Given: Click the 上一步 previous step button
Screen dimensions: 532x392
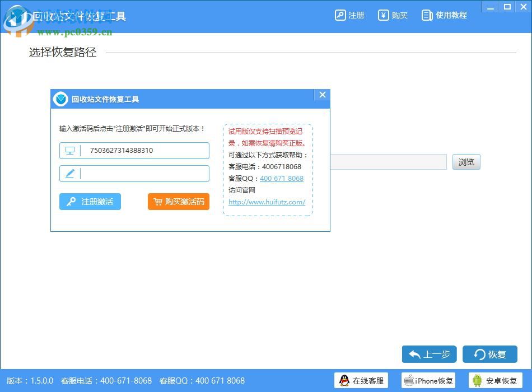Looking at the screenshot, I should [x=429, y=354].
